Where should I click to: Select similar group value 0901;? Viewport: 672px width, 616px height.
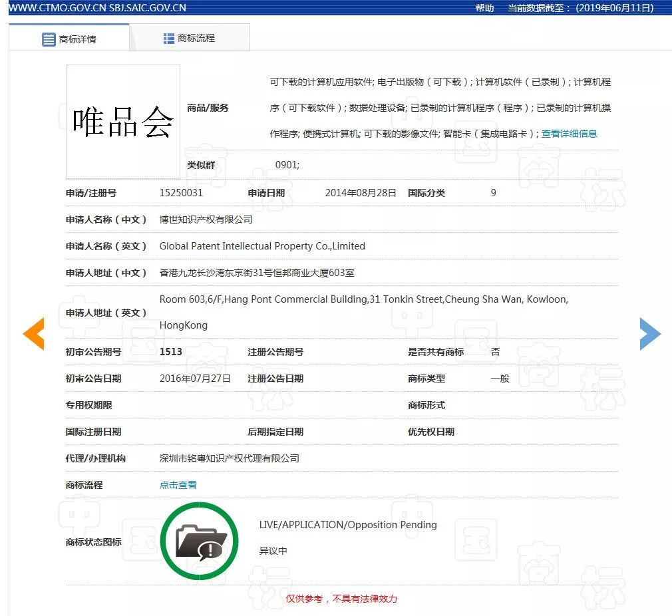(287, 165)
